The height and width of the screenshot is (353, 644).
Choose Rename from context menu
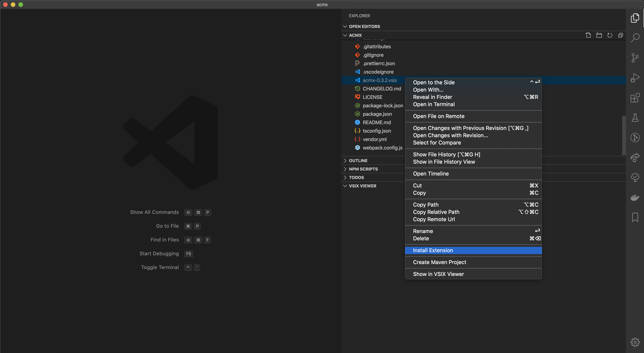473,231
